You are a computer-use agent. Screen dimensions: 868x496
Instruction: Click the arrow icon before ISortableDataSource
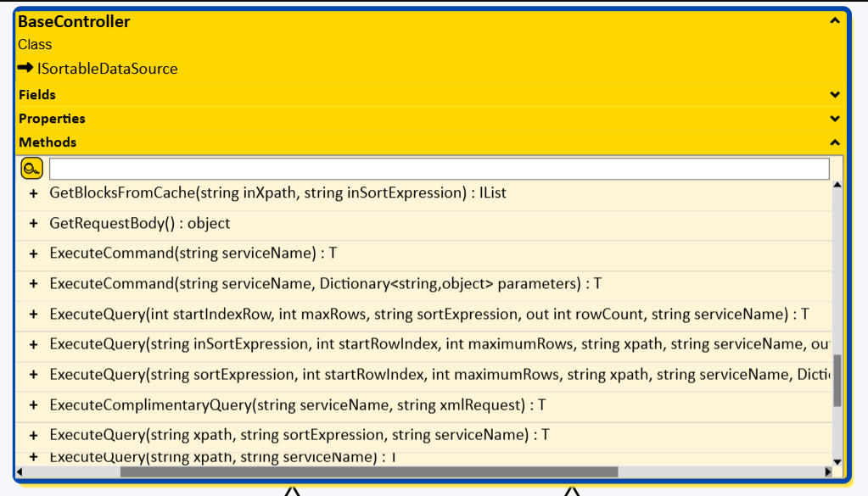pyautogui.click(x=25, y=69)
